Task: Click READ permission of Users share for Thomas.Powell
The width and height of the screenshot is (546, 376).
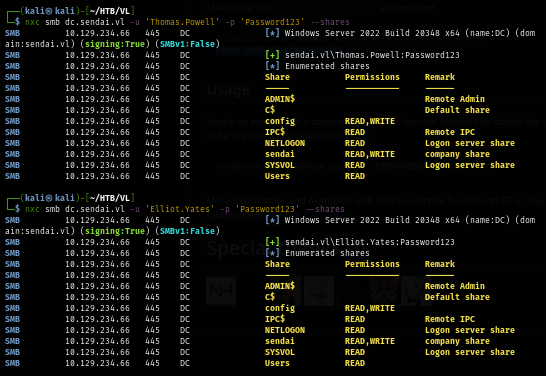Action: coord(355,176)
